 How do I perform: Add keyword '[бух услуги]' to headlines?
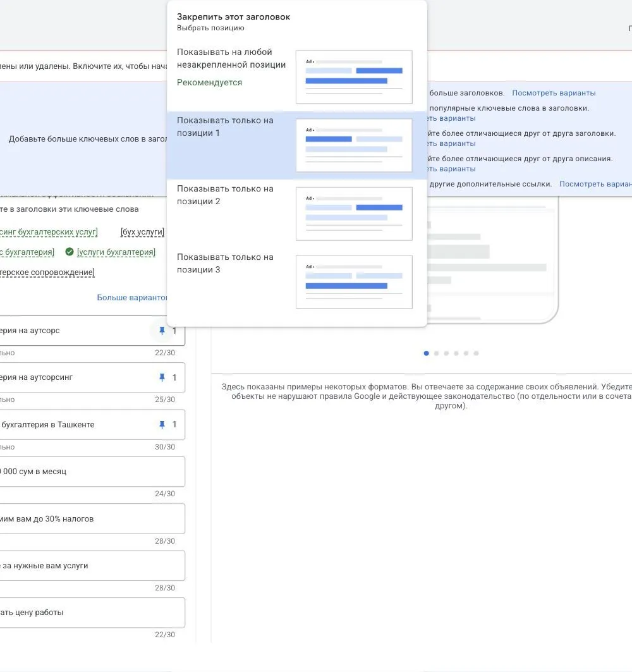point(142,232)
